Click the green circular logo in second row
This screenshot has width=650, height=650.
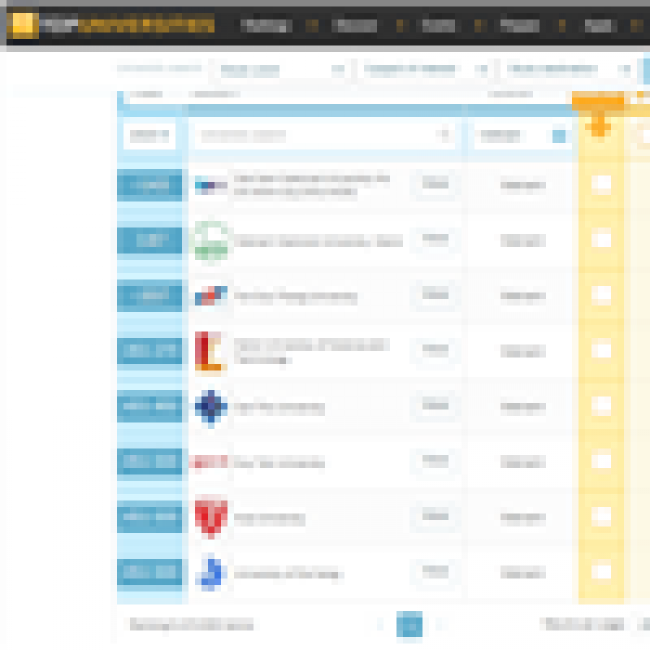click(x=211, y=241)
